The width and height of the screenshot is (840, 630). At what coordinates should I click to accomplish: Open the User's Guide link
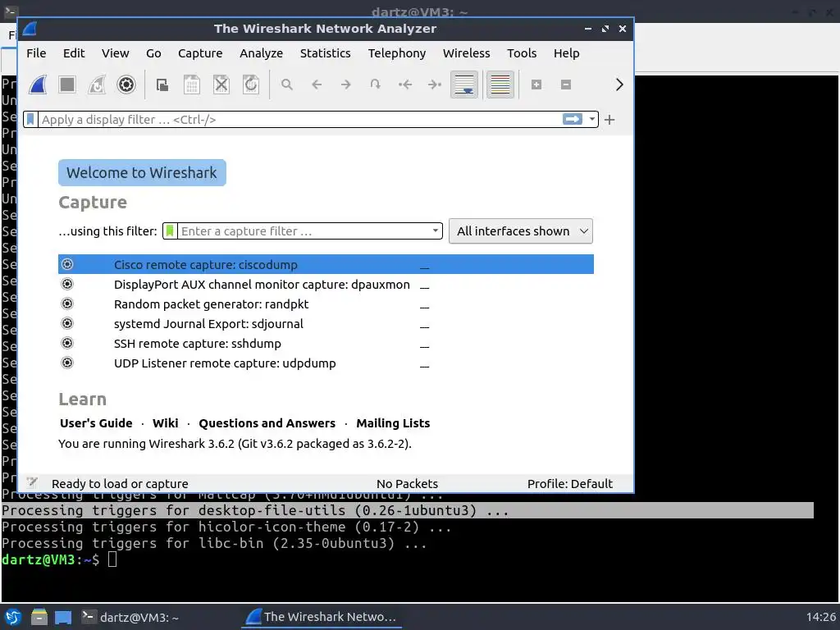click(96, 423)
